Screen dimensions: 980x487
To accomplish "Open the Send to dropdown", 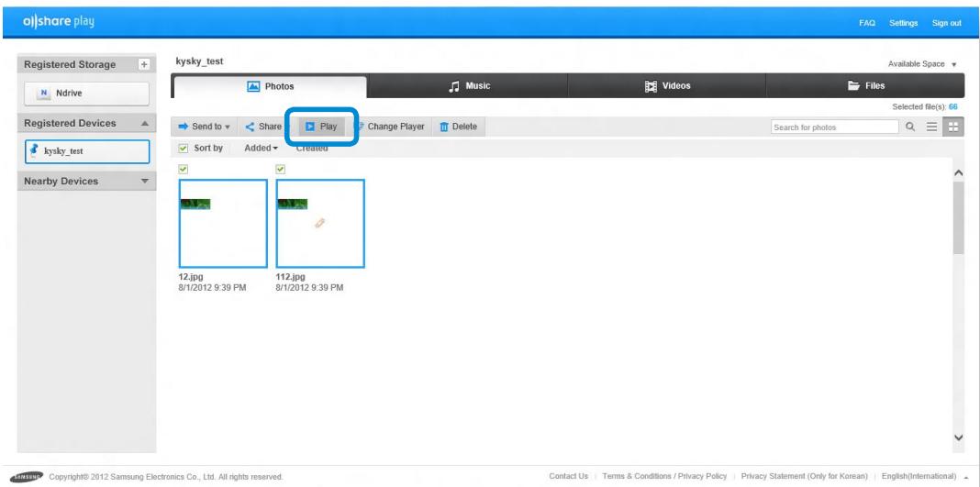I will 204,126.
